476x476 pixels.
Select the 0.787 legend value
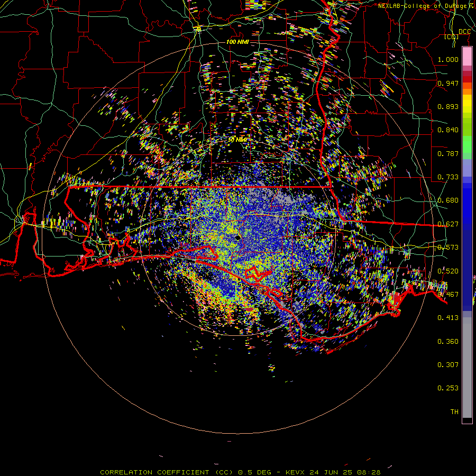[448, 153]
